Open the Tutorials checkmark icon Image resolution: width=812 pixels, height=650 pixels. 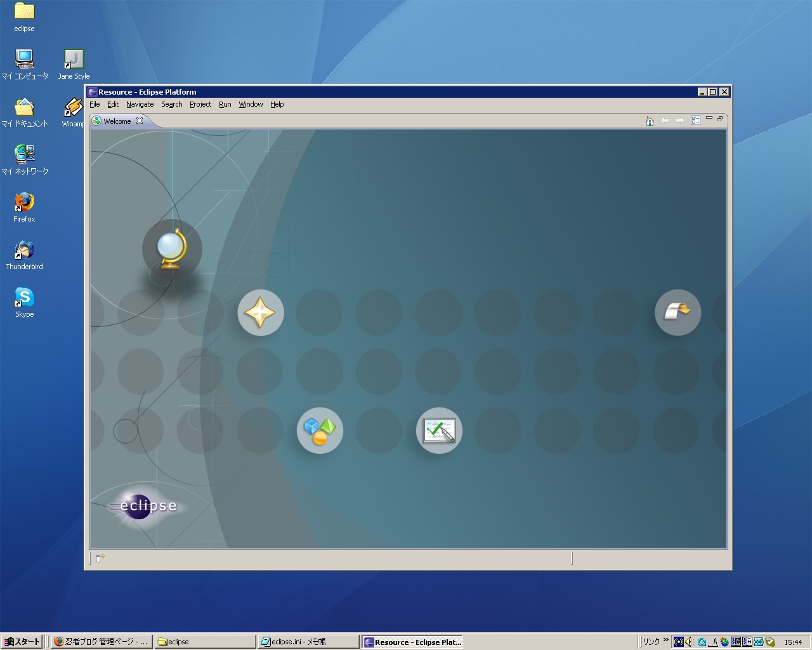click(x=439, y=430)
